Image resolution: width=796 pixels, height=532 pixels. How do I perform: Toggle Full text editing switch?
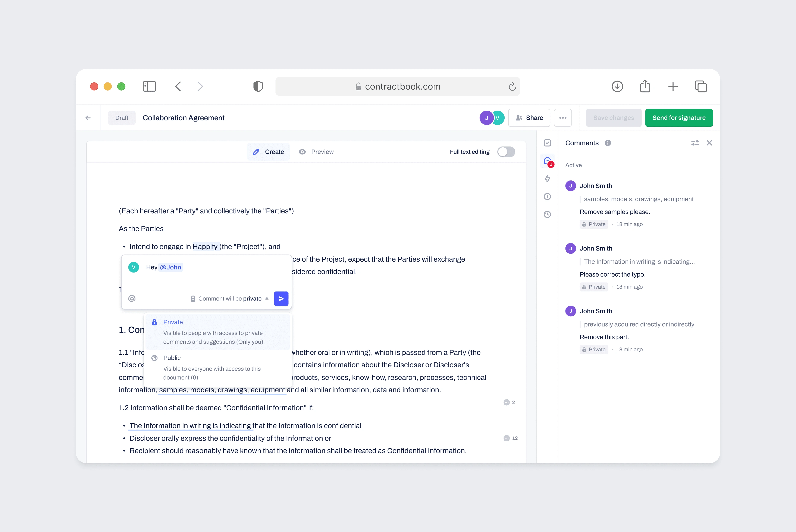[x=506, y=152]
